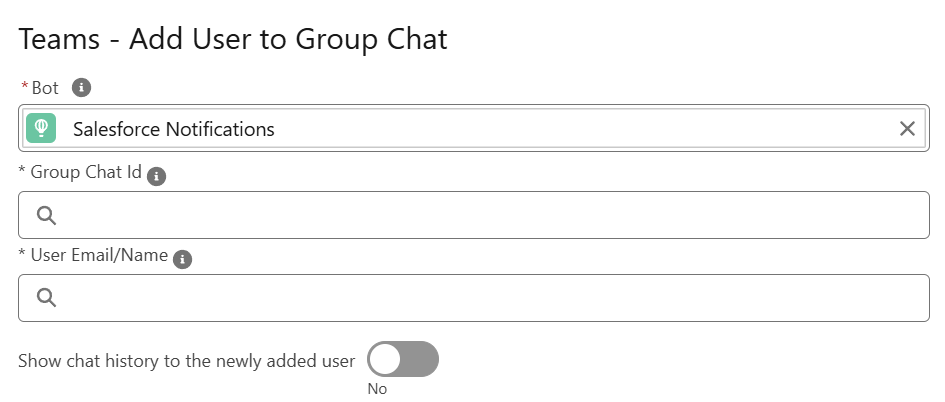Click the magnifier icon in Group Chat Id

point(46,215)
